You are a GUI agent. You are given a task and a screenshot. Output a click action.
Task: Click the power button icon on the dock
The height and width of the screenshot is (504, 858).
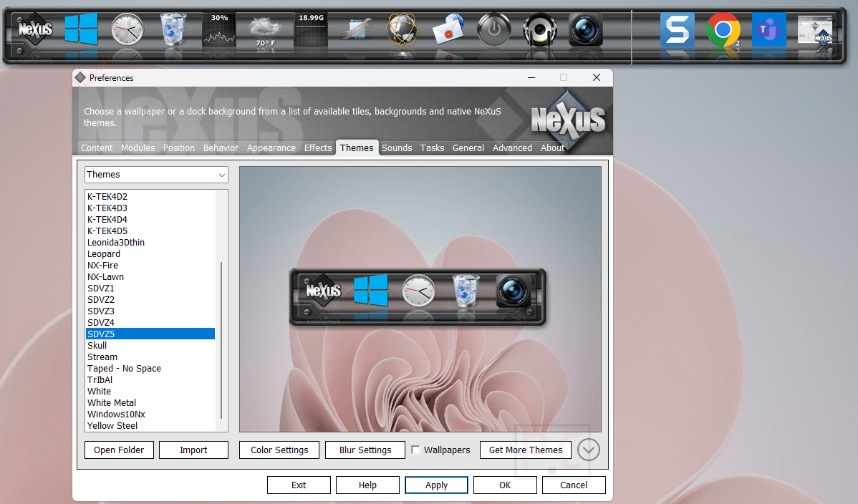click(493, 30)
